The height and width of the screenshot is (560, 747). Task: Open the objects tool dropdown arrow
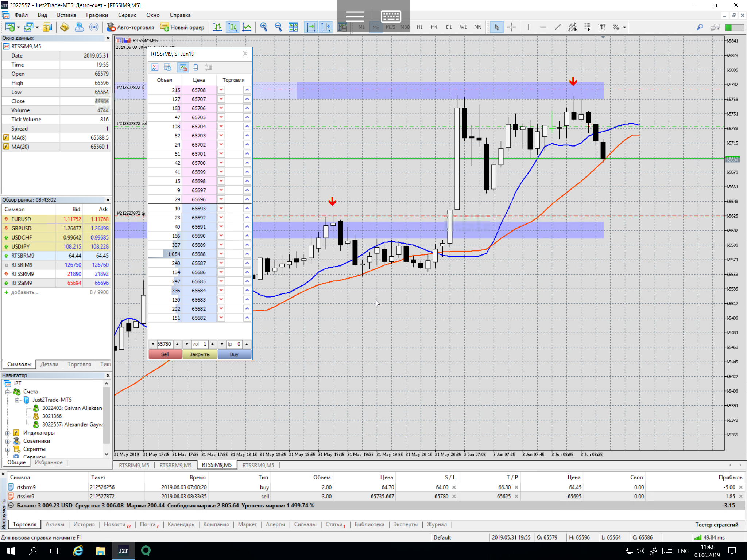624,27
